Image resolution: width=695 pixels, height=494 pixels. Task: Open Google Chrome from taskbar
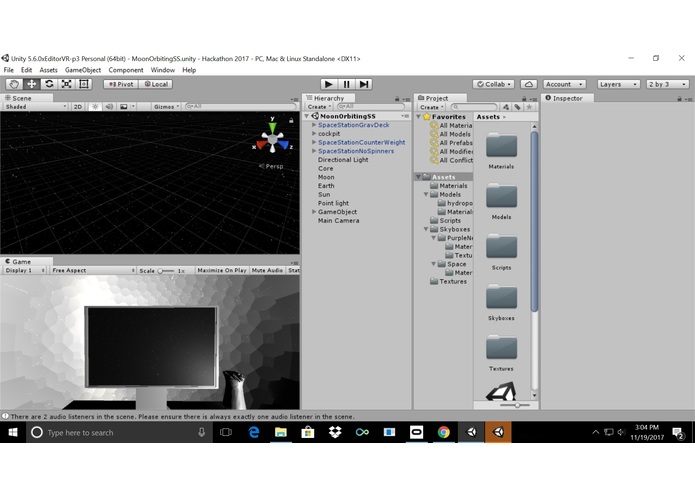pyautogui.click(x=444, y=432)
